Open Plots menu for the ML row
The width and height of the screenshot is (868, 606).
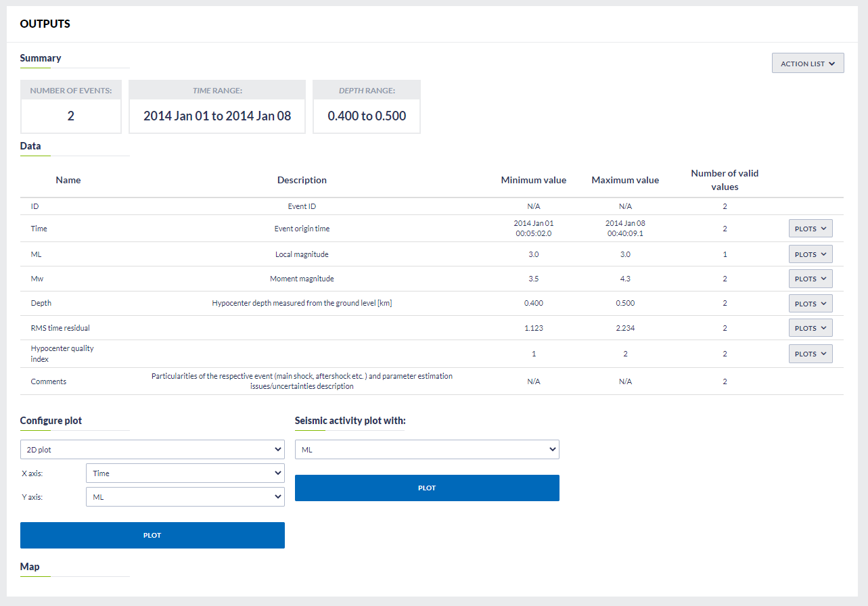coord(810,254)
